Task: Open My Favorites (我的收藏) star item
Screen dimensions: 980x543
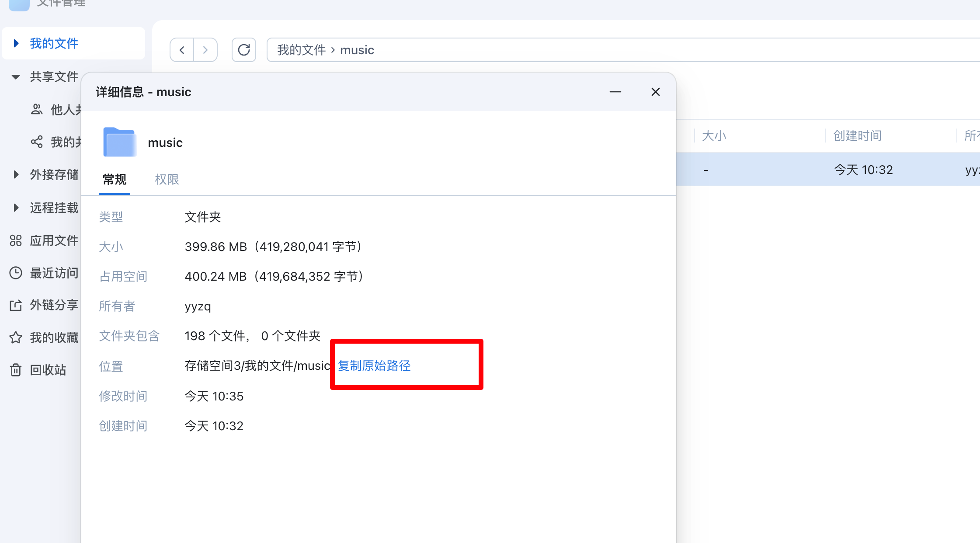Action: pyautogui.click(x=53, y=337)
